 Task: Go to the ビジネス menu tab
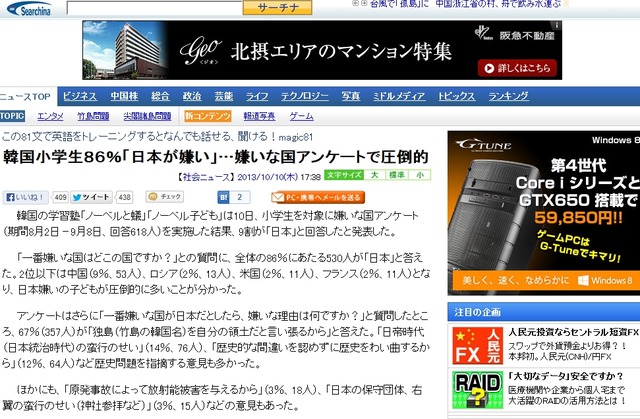(x=80, y=96)
